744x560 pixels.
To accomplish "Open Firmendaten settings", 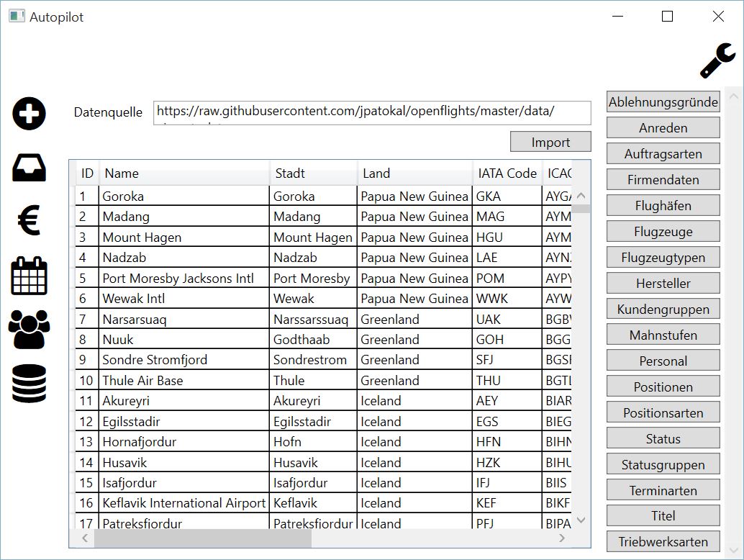I will [663, 179].
